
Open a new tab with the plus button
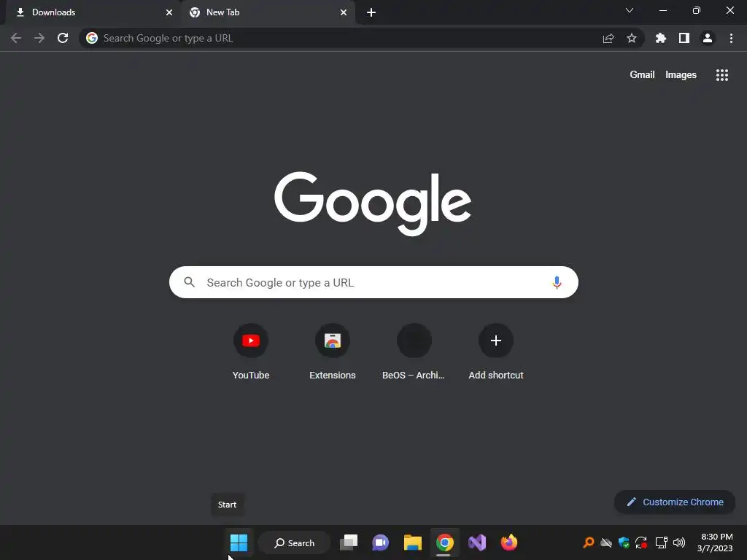[371, 12]
